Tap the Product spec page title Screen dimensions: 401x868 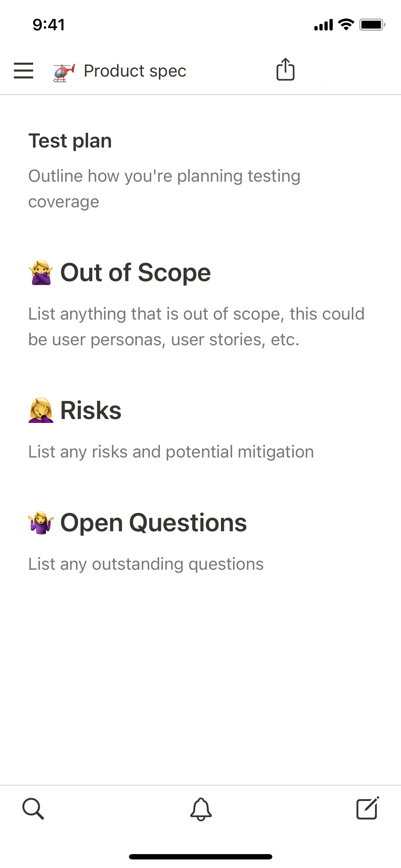click(x=135, y=71)
